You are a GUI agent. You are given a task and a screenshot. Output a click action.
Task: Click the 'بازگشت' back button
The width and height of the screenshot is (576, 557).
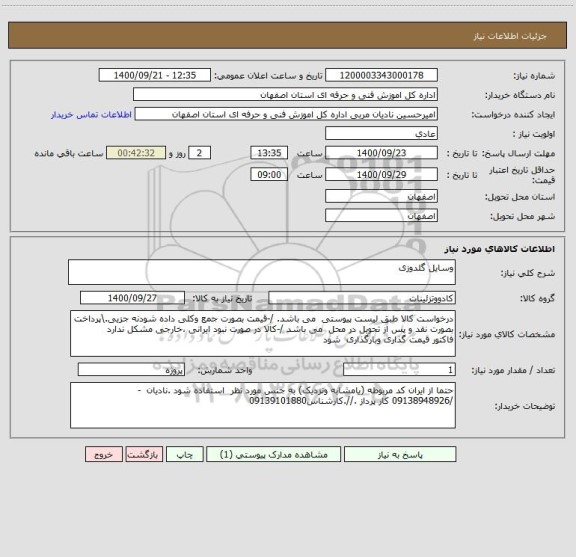(144, 454)
